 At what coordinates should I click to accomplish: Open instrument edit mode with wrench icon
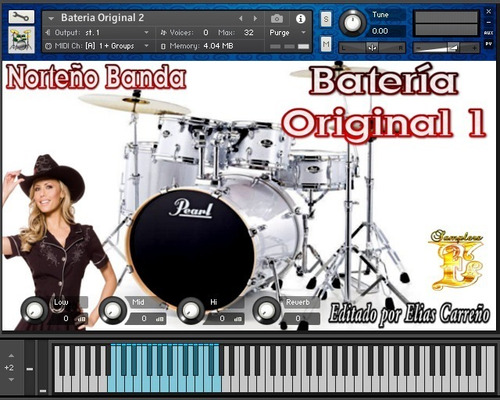click(21, 17)
